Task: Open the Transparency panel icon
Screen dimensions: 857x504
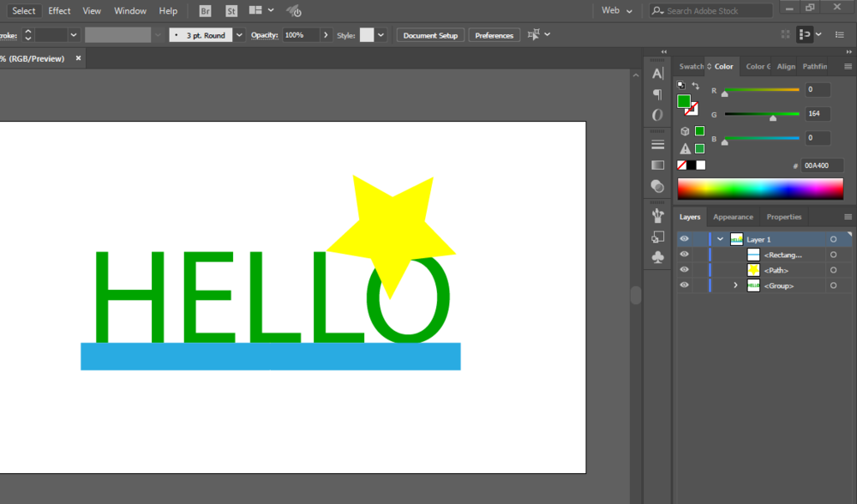Action: tap(657, 186)
